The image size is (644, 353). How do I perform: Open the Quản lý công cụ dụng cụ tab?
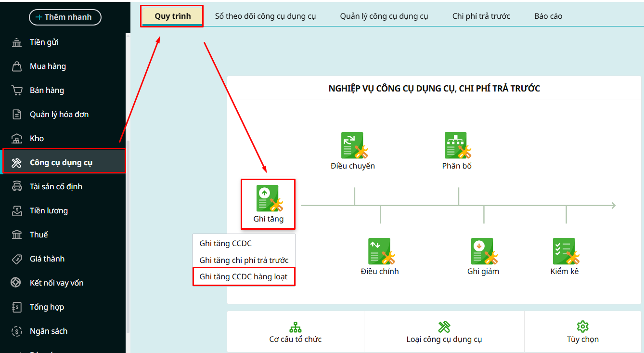click(x=384, y=16)
